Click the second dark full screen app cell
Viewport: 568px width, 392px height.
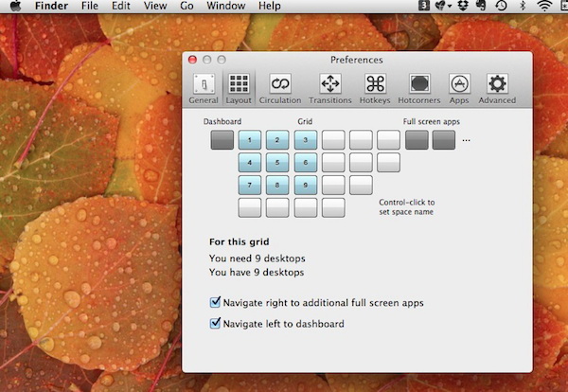click(444, 140)
